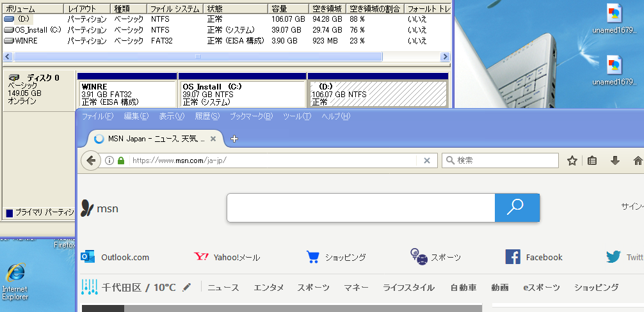This screenshot has width=644, height=312.
Task: Open site information via the info icon
Action: pos(109,160)
